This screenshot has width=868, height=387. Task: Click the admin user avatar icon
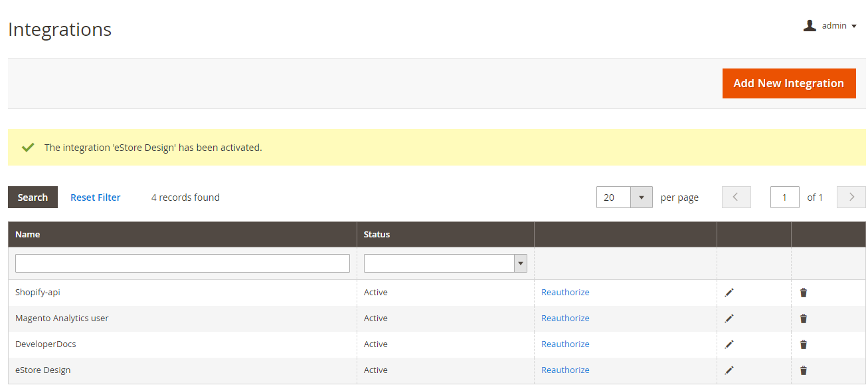[x=809, y=25]
